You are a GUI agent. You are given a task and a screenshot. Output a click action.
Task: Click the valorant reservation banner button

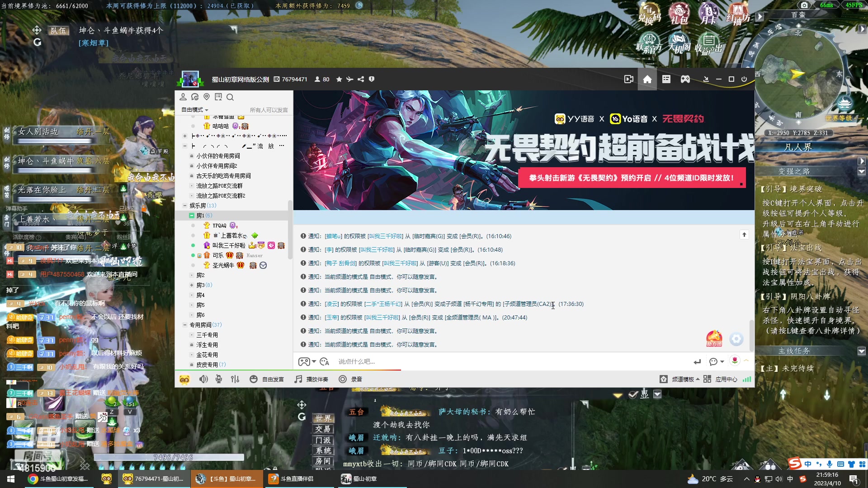coord(632,178)
